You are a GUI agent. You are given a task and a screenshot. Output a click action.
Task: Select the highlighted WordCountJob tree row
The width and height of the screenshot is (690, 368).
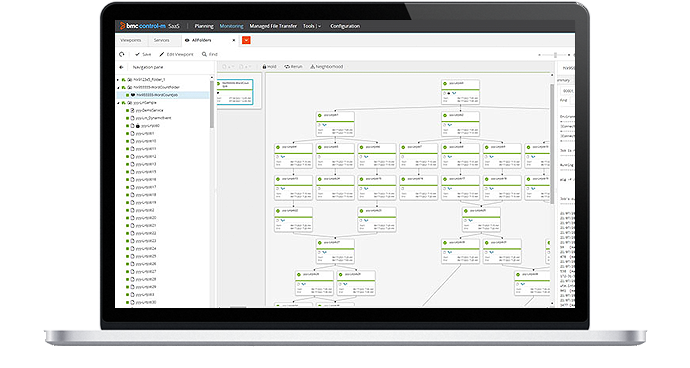(x=162, y=95)
